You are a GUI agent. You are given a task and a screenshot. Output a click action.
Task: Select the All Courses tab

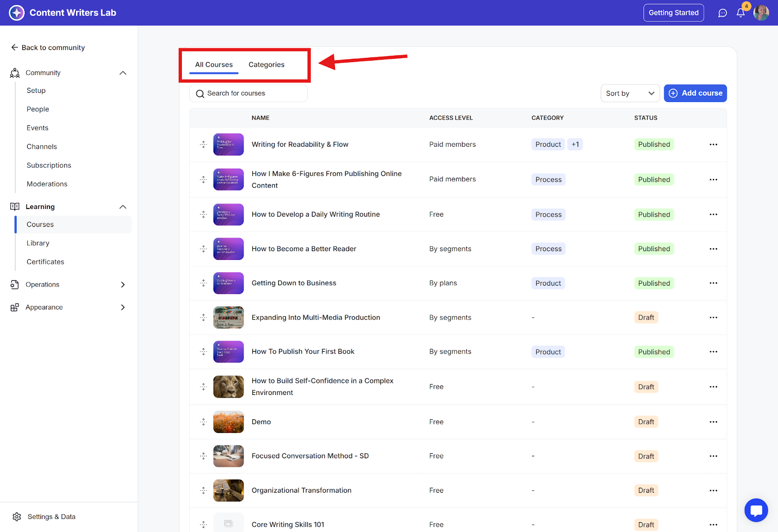point(214,65)
